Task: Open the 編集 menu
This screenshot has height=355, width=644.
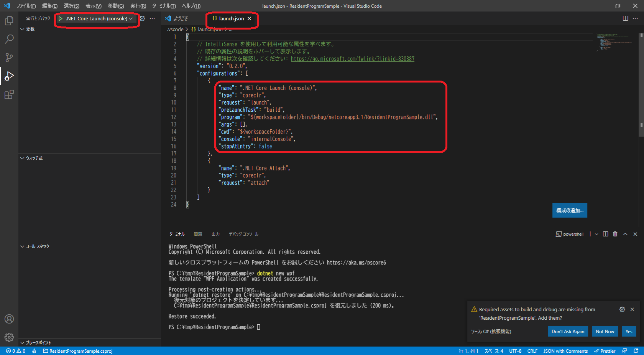Action: point(50,6)
